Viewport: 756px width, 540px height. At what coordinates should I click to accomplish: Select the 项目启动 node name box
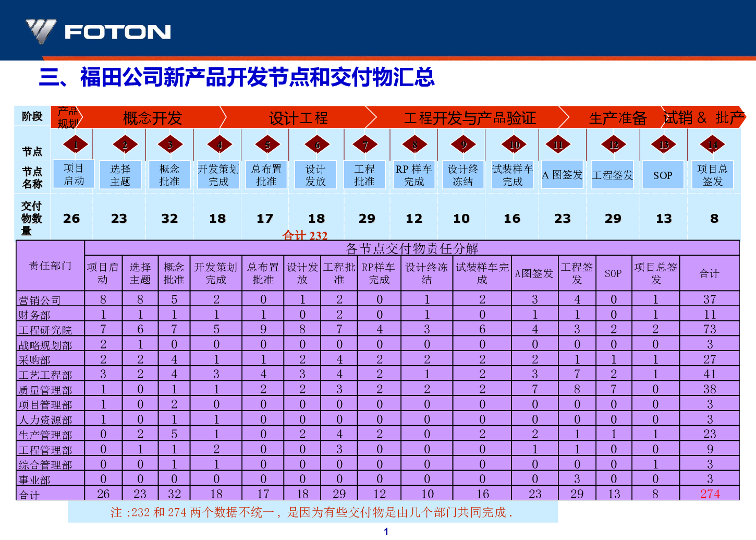[x=74, y=174]
